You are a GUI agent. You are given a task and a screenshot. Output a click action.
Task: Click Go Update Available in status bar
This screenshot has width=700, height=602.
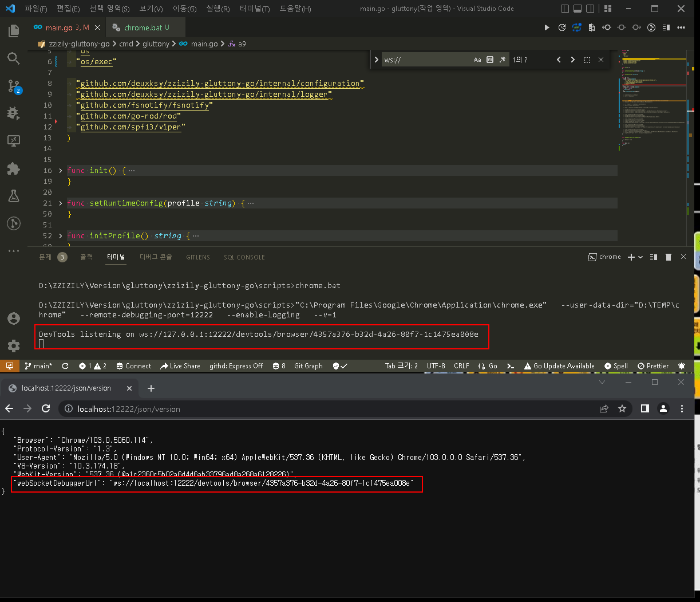(x=559, y=366)
